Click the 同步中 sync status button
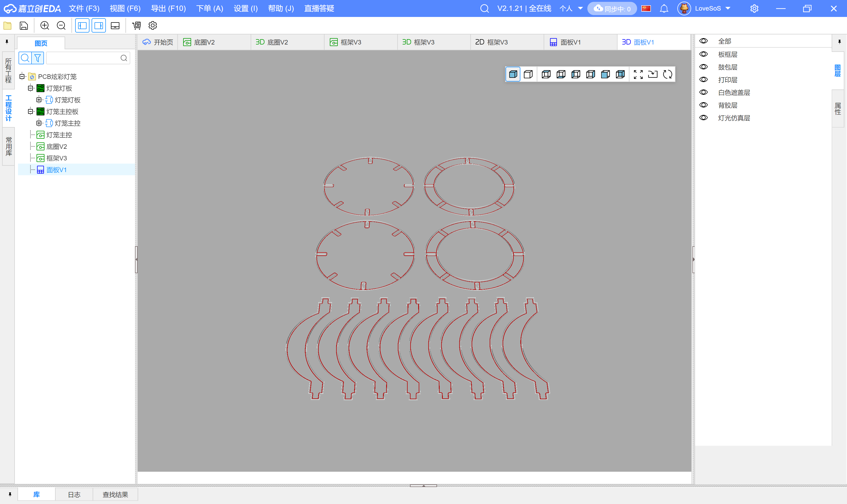 pos(612,8)
